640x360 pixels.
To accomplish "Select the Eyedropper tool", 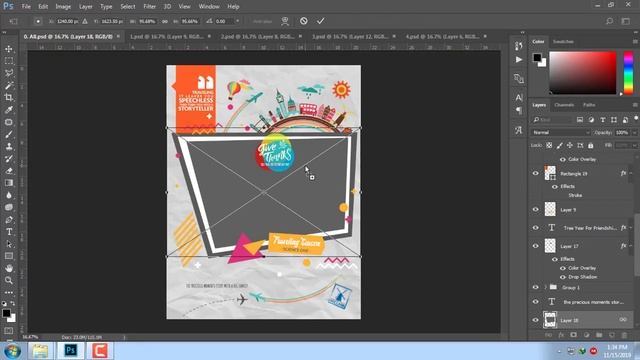I will tap(9, 110).
